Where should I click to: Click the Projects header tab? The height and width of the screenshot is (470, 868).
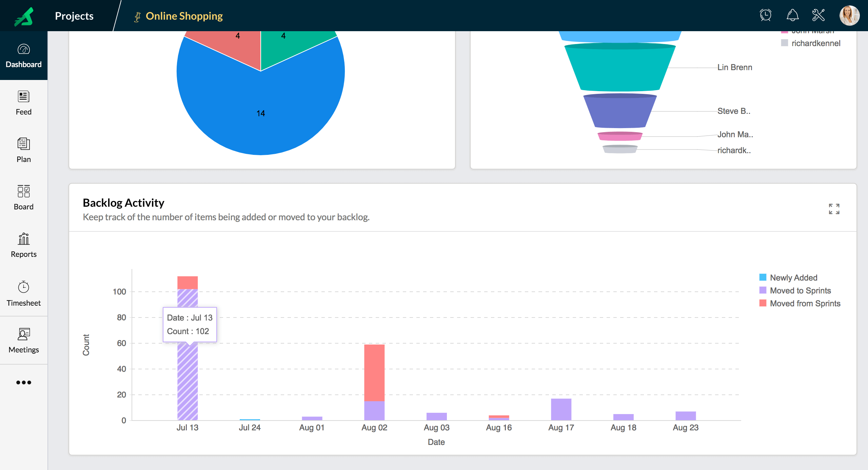pyautogui.click(x=74, y=16)
